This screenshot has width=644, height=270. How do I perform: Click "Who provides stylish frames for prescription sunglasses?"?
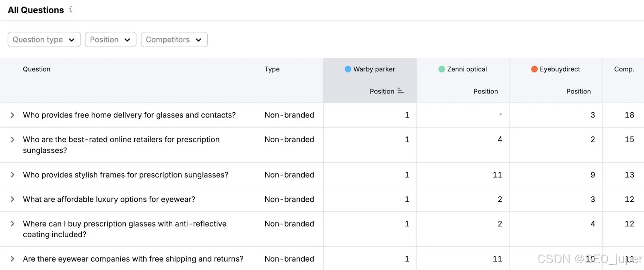click(126, 175)
